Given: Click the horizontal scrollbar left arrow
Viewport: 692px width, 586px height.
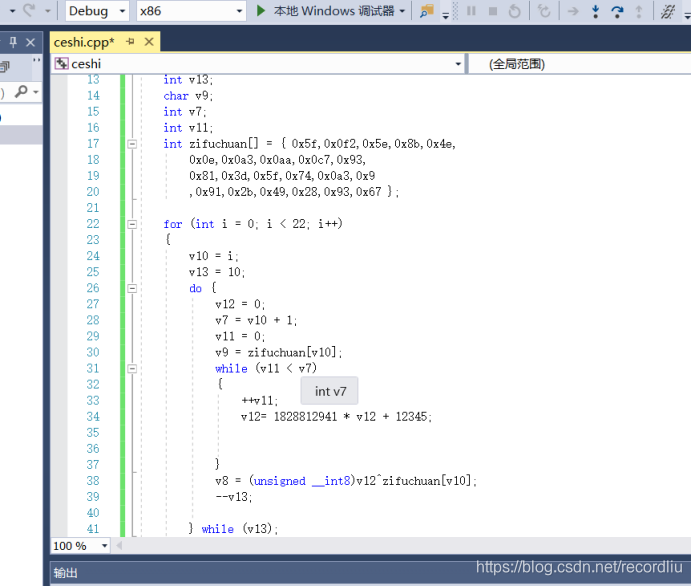Looking at the screenshot, I should coord(119,546).
